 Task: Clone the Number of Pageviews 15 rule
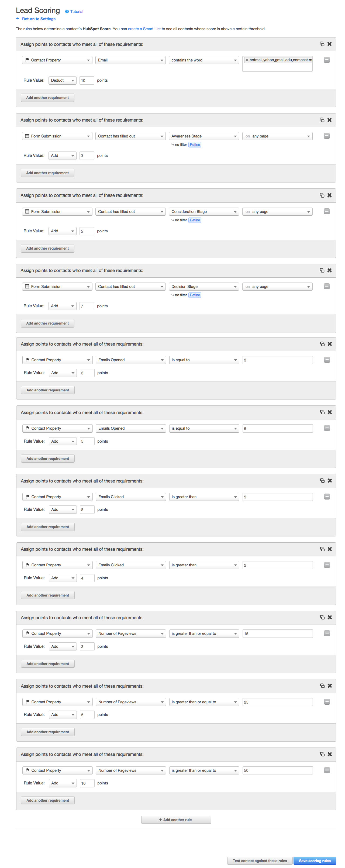tap(322, 617)
